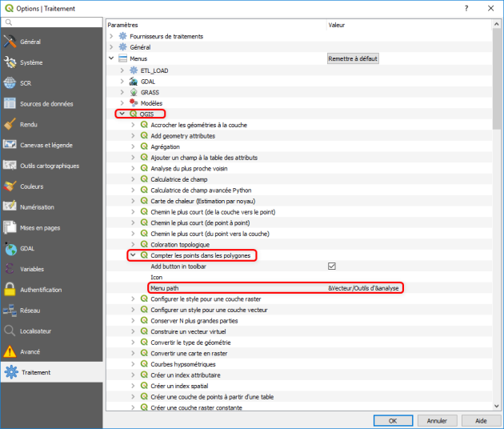Viewport: 504px width, 429px height.
Task: Select the Traitement gear icon
Action: coord(11,372)
